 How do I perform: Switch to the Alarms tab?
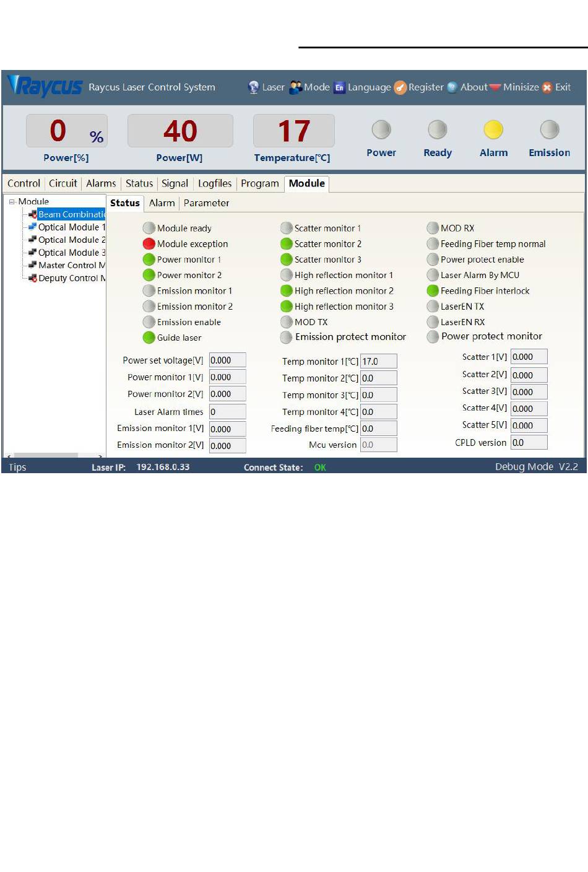point(101,183)
